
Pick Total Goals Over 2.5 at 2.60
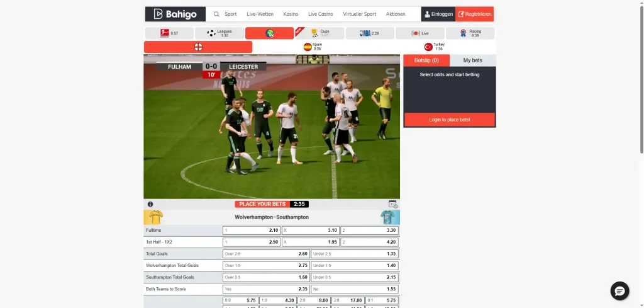coord(266,254)
